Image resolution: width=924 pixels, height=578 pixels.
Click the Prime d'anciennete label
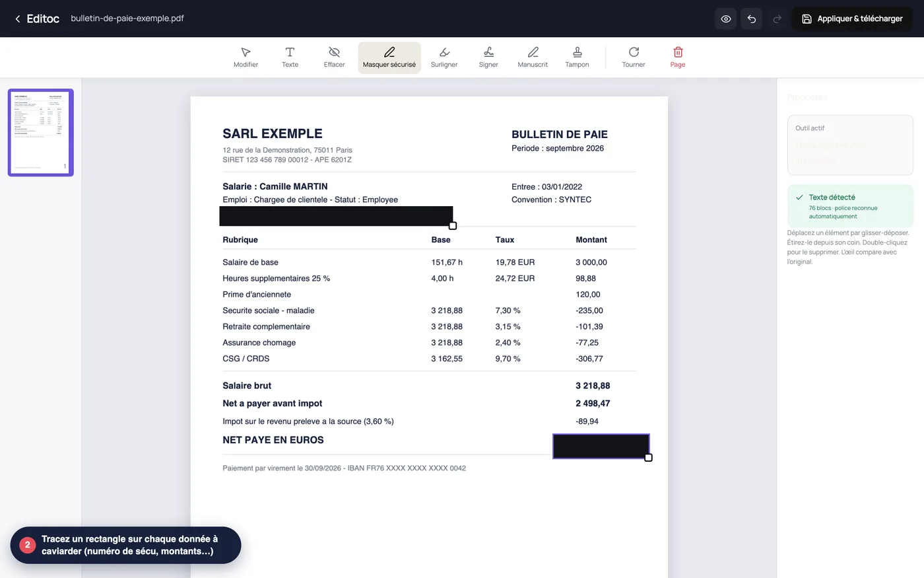tap(257, 295)
